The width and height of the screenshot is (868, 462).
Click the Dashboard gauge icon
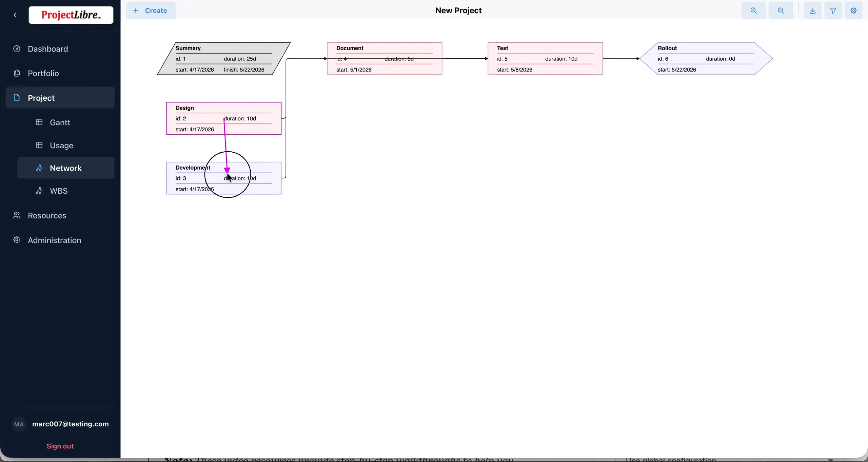pyautogui.click(x=17, y=49)
